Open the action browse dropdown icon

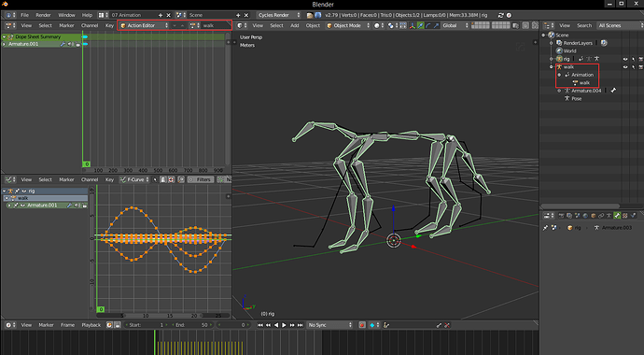tap(194, 25)
